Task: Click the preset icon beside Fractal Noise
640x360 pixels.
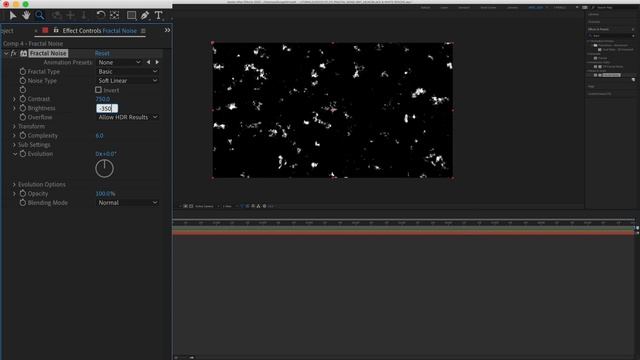Action: [x=23, y=53]
